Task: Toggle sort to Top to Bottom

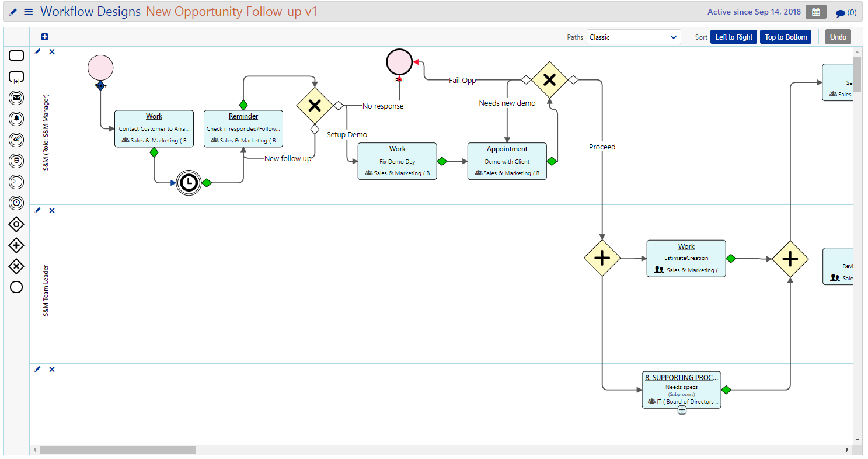Action: click(x=785, y=36)
